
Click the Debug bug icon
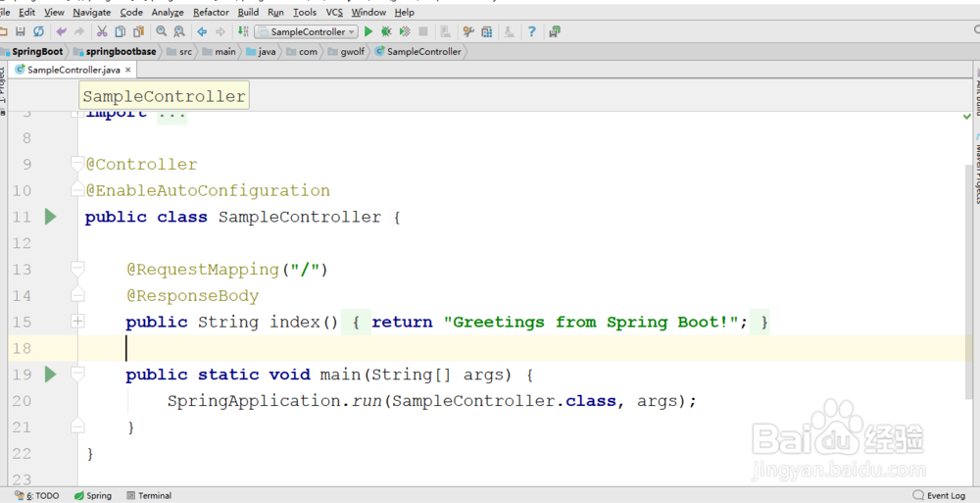click(x=386, y=31)
